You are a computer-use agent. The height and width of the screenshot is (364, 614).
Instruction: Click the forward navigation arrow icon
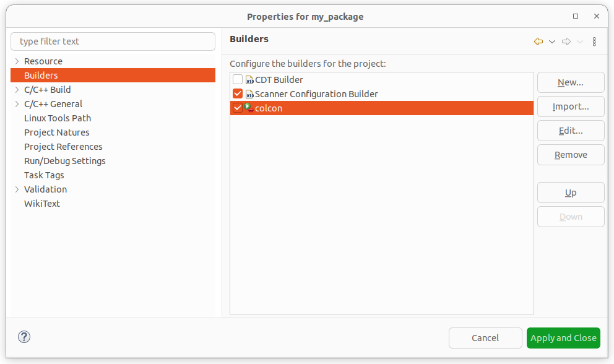566,41
